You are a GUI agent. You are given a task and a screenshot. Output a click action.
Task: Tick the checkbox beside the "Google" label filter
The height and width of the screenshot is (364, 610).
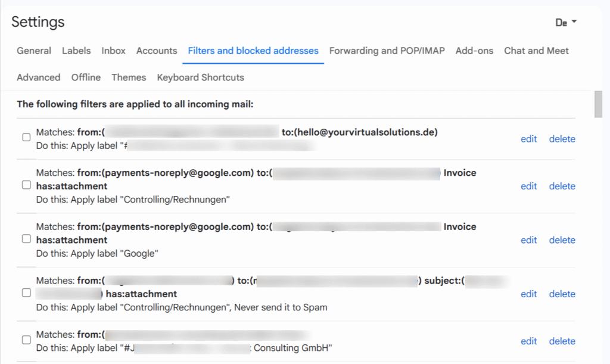tap(26, 238)
